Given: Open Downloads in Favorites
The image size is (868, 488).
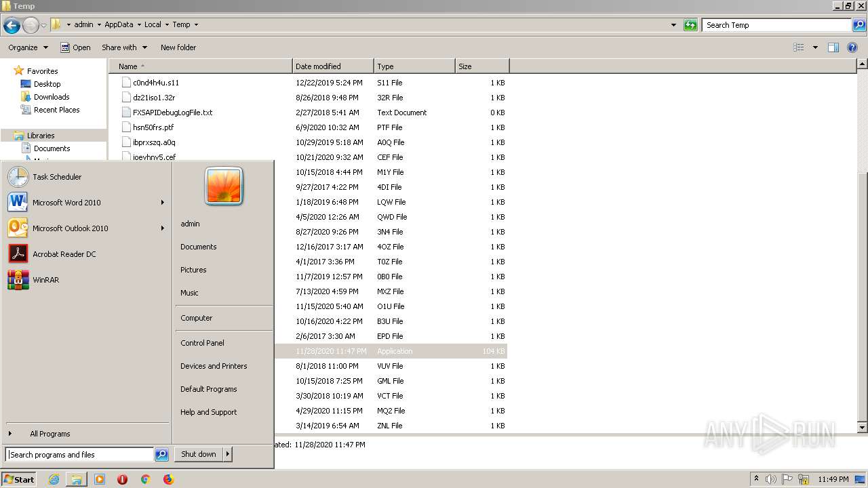Looking at the screenshot, I should click(x=52, y=97).
